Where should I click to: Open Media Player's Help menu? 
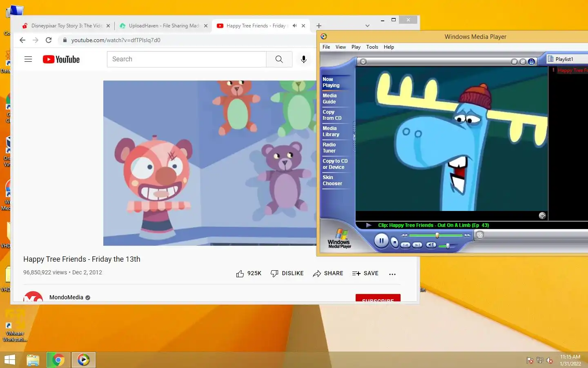pos(389,47)
